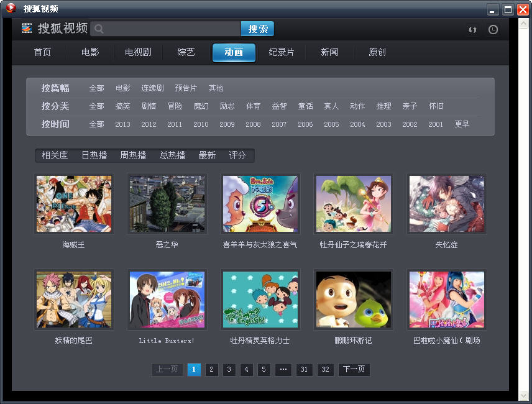Viewport: 532px width, 404px height.
Task: Click the magnifier icon in search box
Action: pos(99,29)
